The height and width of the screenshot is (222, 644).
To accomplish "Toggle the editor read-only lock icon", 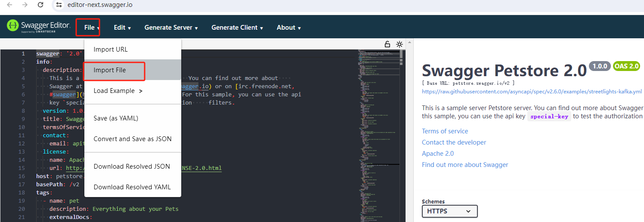I will tap(387, 44).
